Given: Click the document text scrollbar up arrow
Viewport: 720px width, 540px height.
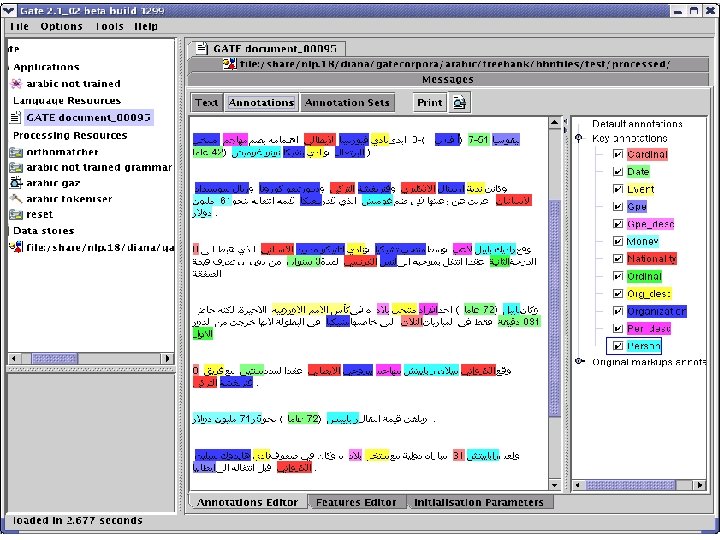Looking at the screenshot, I should click(554, 122).
